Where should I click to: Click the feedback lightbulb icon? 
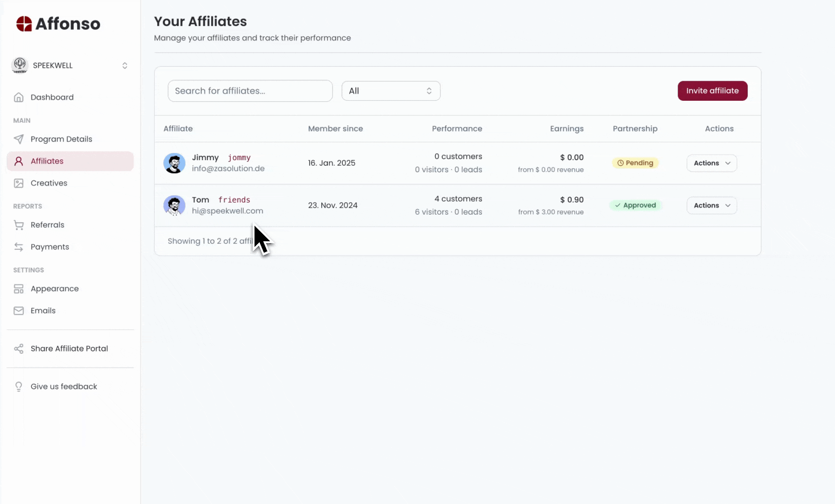point(19,386)
